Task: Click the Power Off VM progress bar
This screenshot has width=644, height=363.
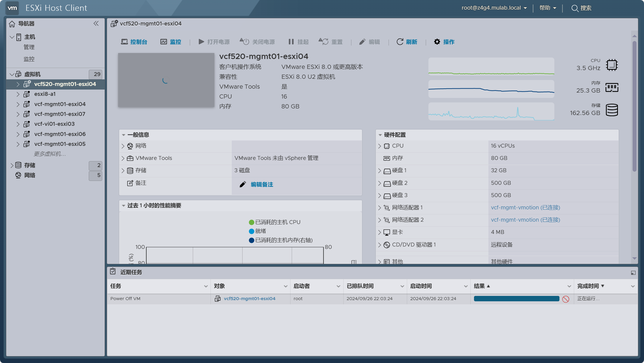Action: (517, 299)
